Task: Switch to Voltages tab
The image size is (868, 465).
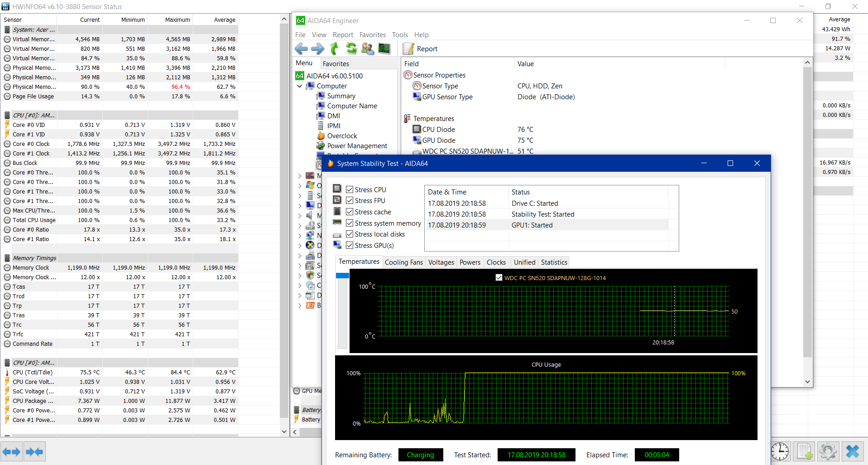Action: point(441,262)
